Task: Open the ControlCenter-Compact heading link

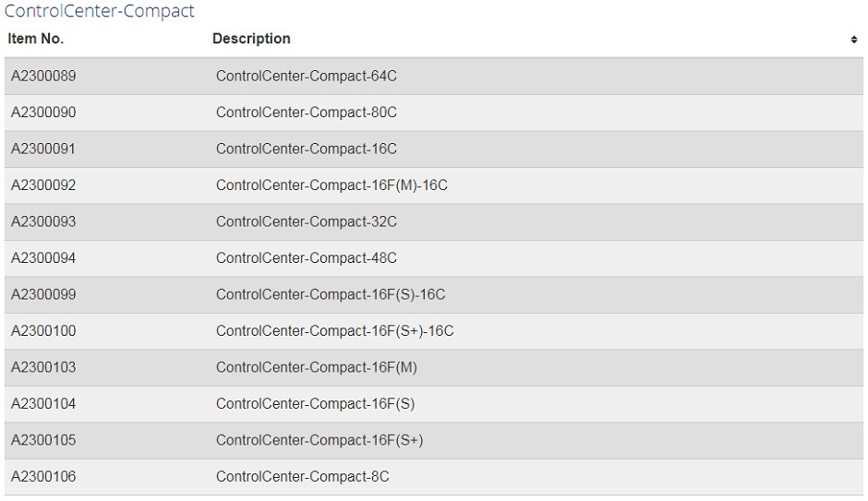Action: click(100, 11)
